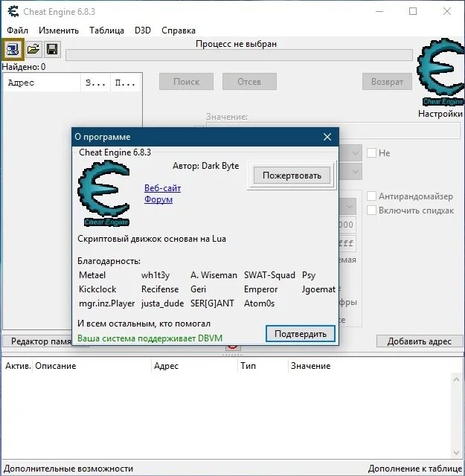
Task: Click the Найдено: 0 label
Action: 24,67
